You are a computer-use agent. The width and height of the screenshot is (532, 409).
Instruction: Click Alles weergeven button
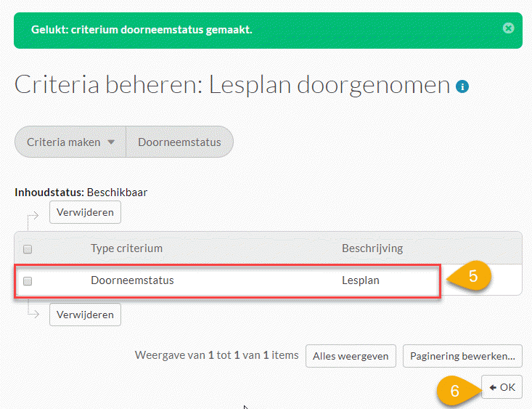click(351, 356)
